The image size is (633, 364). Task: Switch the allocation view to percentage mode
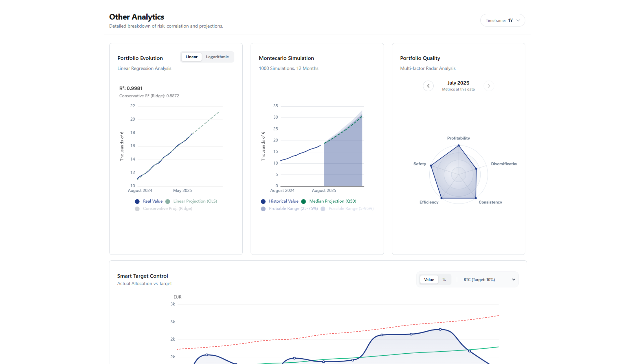444,279
